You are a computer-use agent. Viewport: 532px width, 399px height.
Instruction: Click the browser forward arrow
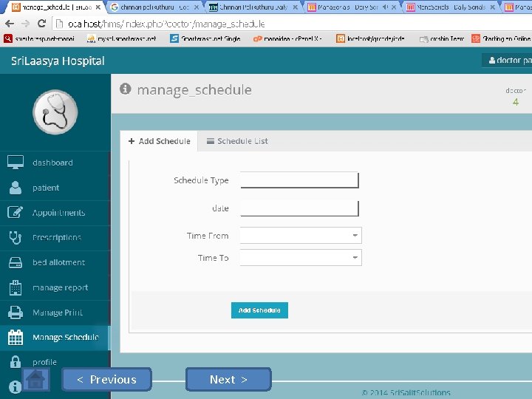coord(25,24)
